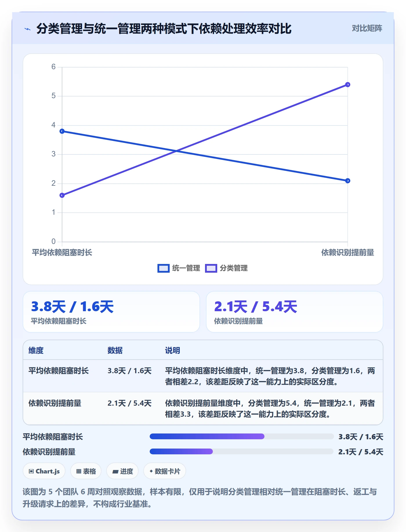The width and height of the screenshot is (406, 532).
Task: Toggle the 分类管理 legend swatch
Action: (x=211, y=268)
